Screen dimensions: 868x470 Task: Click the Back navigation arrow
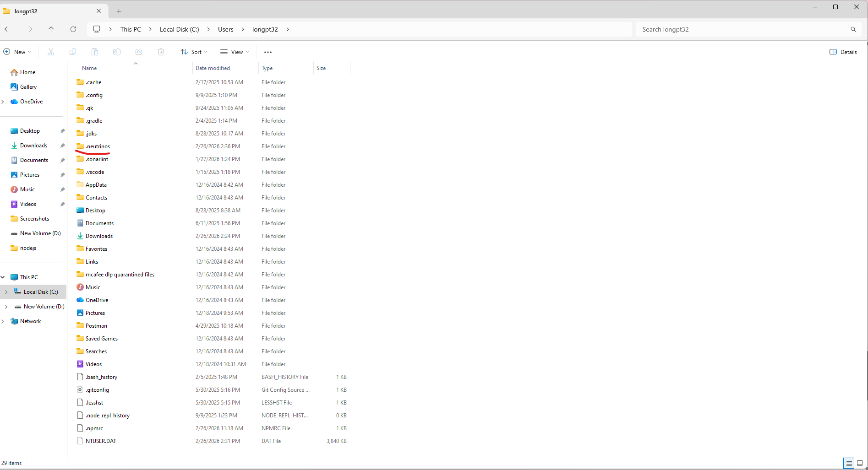[x=7, y=29]
